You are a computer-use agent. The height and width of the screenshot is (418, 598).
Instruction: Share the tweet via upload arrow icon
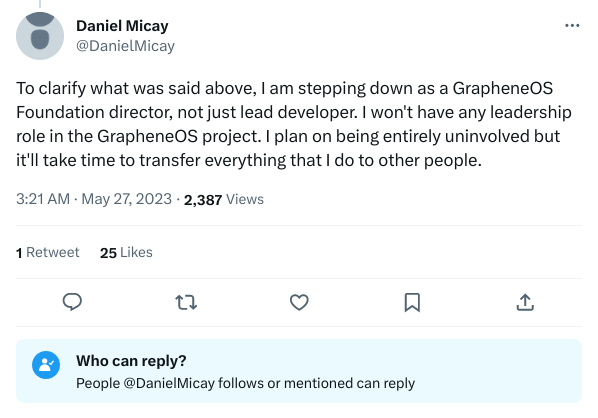[x=525, y=302]
